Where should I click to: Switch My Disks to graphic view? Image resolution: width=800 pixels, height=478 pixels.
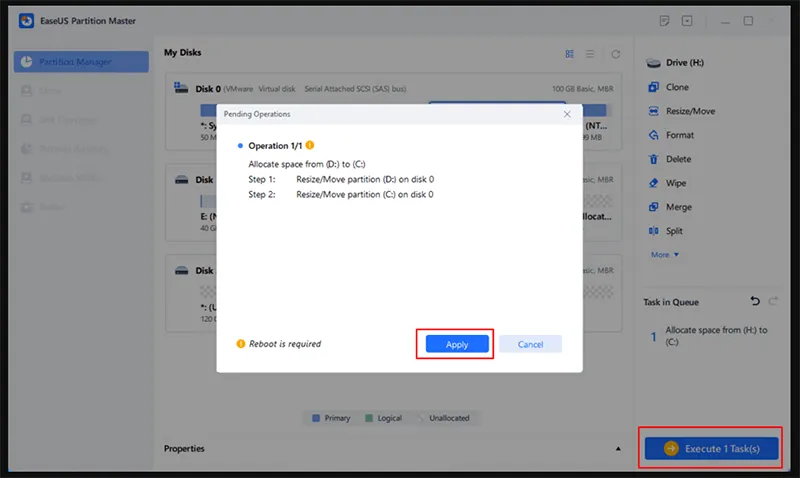tap(569, 54)
